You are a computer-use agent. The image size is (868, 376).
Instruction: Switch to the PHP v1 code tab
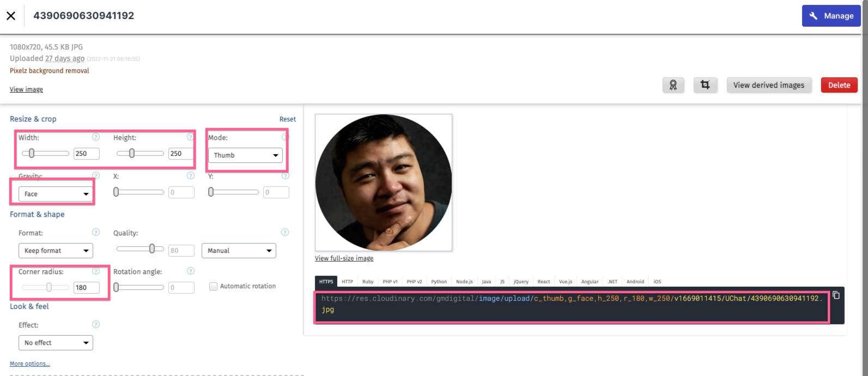[390, 282]
